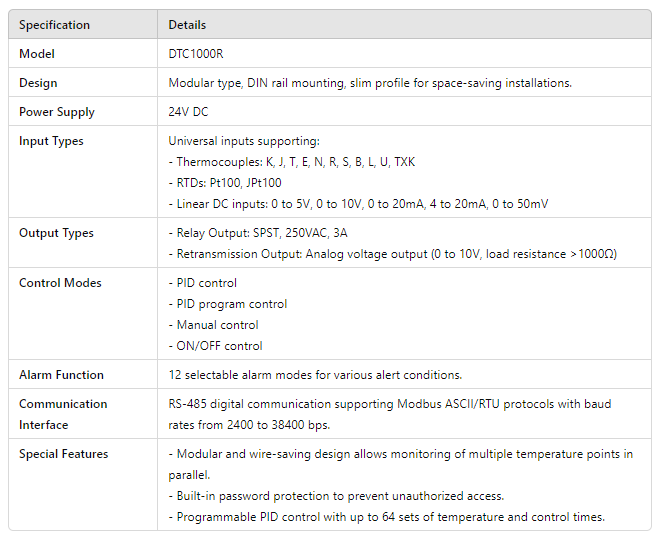This screenshot has width=659, height=537.
Task: Select the Power Supply row label
Action: click(57, 112)
